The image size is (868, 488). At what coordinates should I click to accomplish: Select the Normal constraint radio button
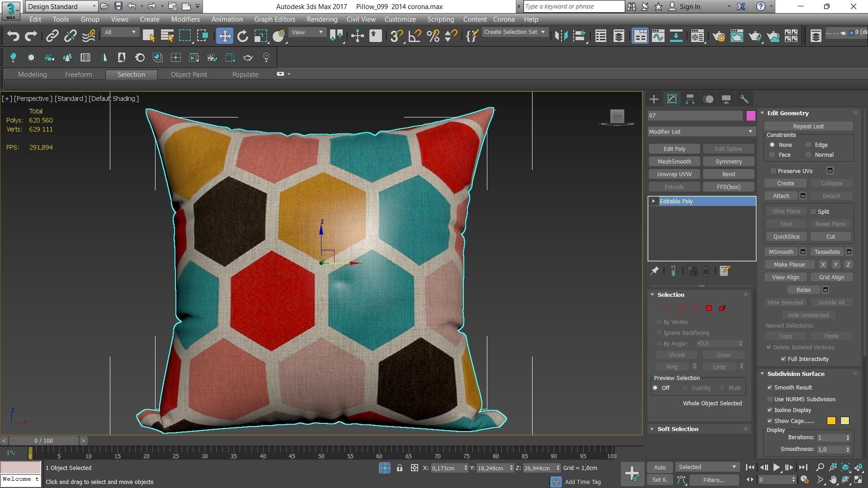pos(808,155)
